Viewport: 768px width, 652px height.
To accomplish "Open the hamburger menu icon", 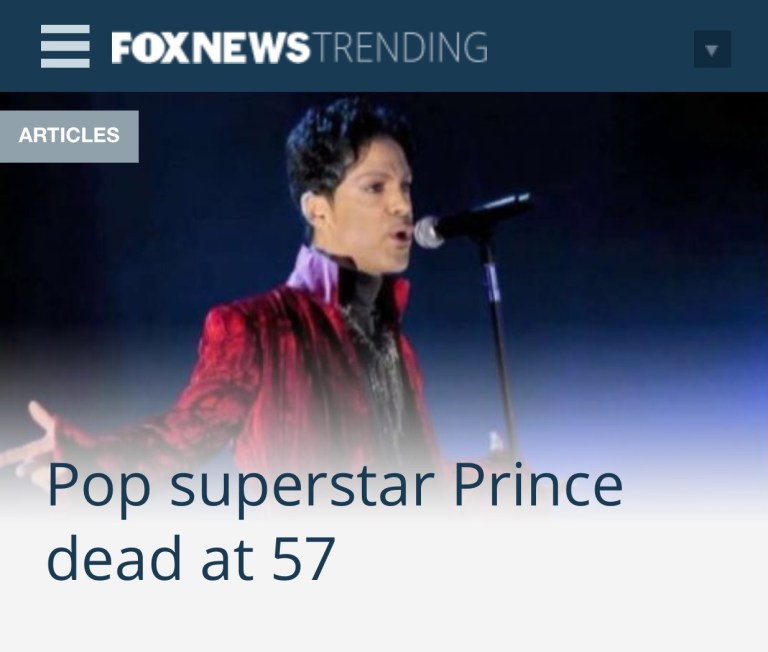I will pyautogui.click(x=65, y=47).
